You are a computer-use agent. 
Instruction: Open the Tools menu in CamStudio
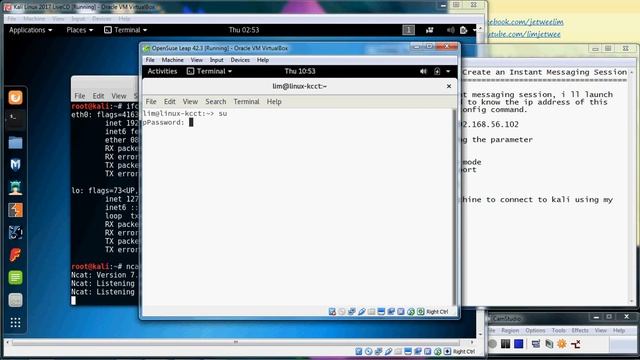(558, 330)
